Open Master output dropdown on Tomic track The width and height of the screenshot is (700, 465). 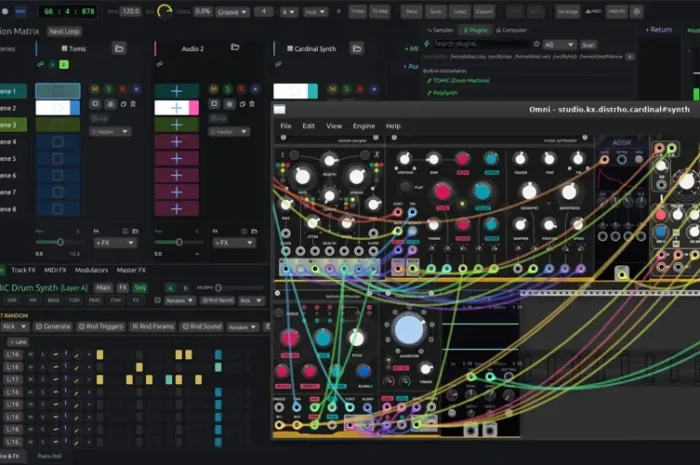(110, 132)
